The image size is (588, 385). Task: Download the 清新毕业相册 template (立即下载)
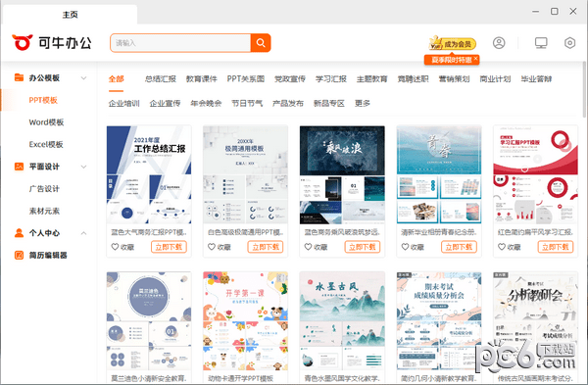459,247
